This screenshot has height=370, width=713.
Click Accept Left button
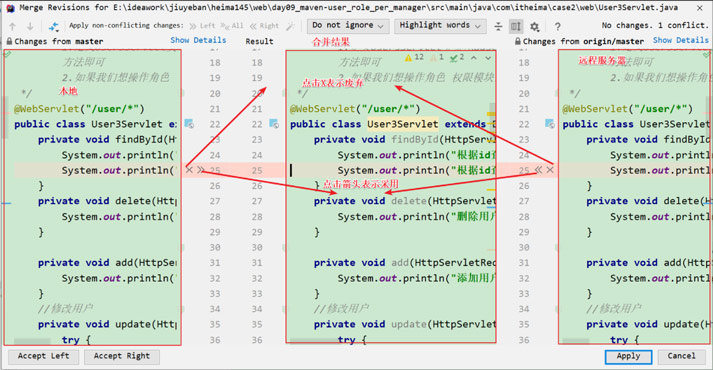click(44, 356)
